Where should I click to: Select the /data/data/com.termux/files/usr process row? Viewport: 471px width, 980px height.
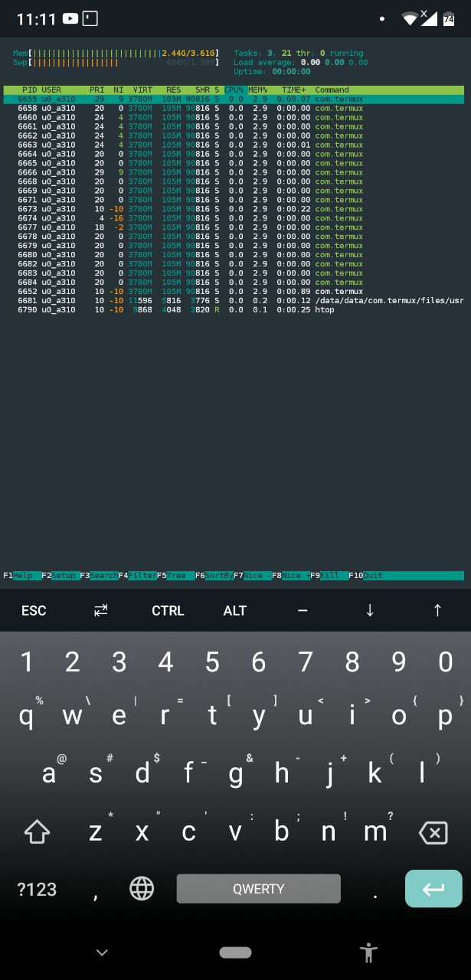[x=234, y=301]
